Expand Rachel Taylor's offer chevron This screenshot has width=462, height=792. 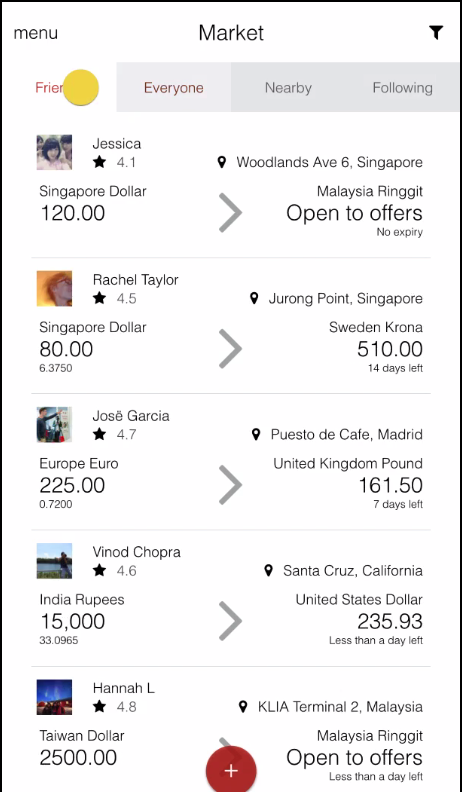[x=231, y=349]
